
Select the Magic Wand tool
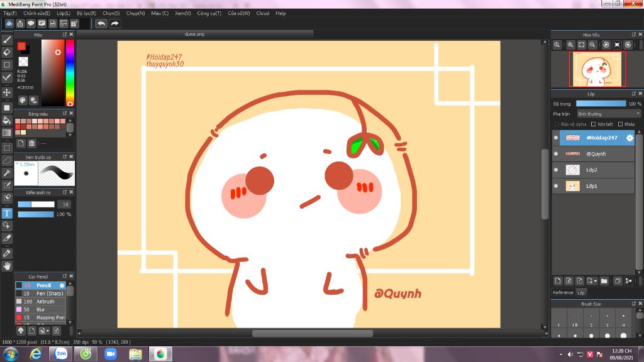[7, 173]
